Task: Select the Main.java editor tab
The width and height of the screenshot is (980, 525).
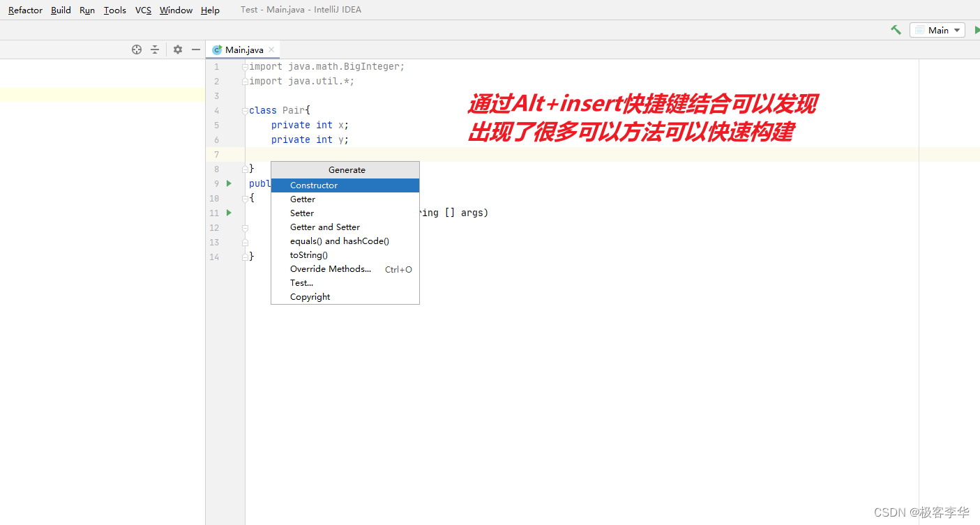Action: (x=243, y=50)
